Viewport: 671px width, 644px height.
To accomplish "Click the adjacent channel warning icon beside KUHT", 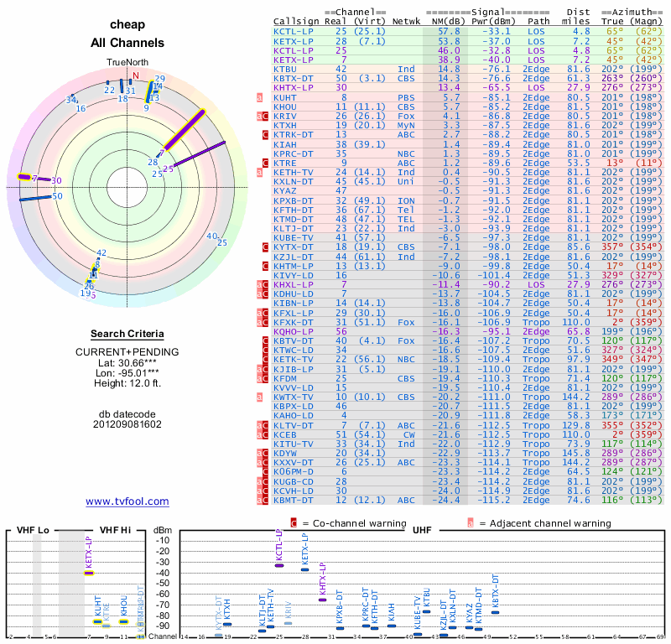I will (x=259, y=97).
